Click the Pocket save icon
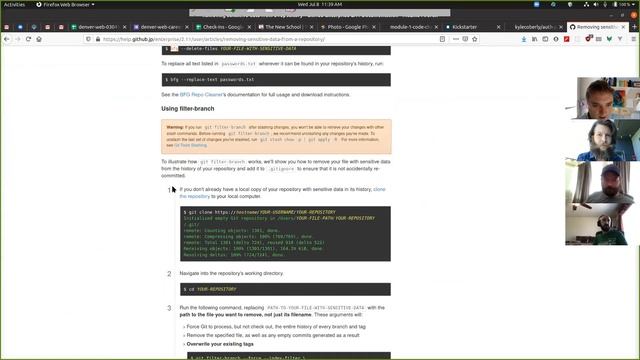 point(465,39)
